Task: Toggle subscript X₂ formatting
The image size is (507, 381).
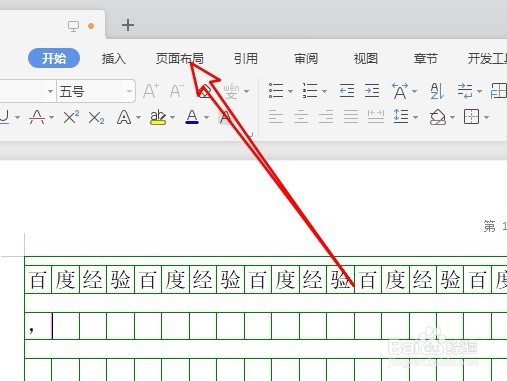Action: (x=96, y=118)
